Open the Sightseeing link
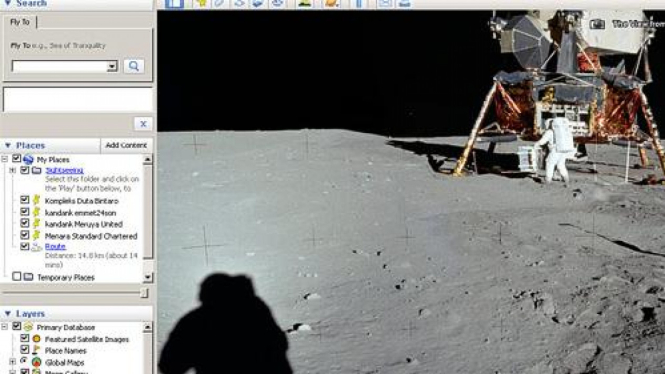Image resolution: width=665 pixels, height=374 pixels. (64, 170)
